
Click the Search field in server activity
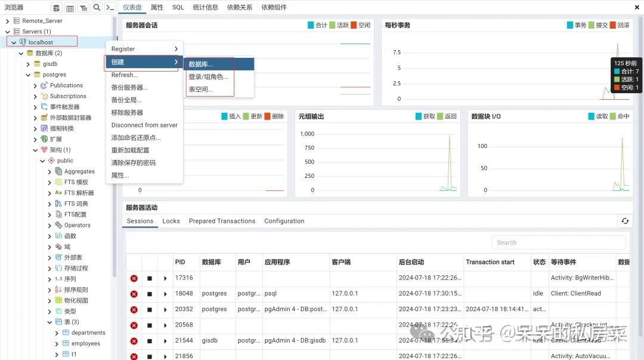click(x=559, y=242)
